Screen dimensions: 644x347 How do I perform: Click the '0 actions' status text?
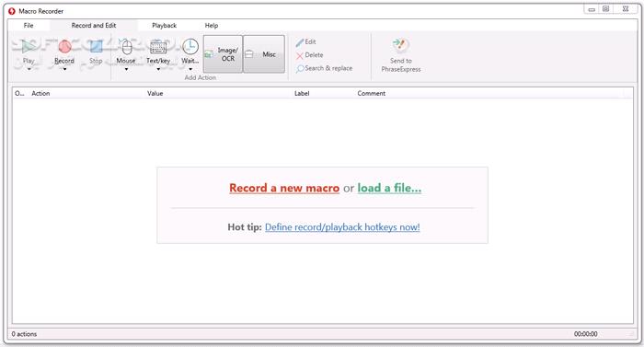(24, 334)
